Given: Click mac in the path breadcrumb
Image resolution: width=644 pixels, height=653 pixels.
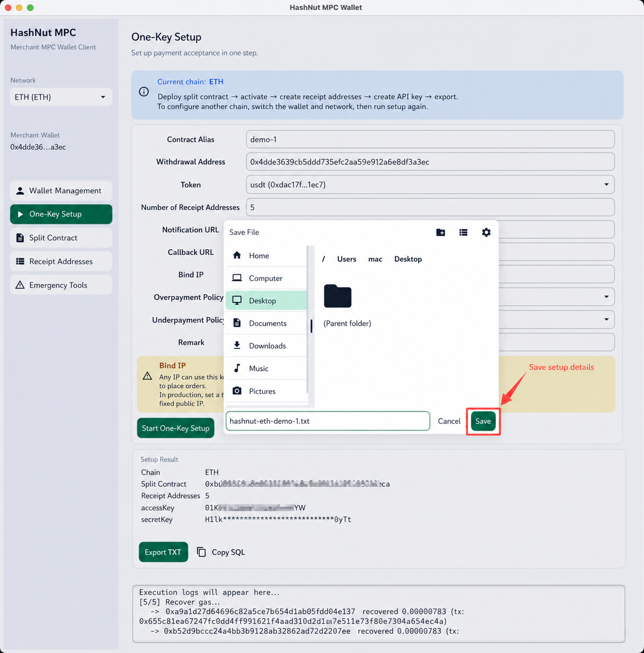Looking at the screenshot, I should [375, 259].
